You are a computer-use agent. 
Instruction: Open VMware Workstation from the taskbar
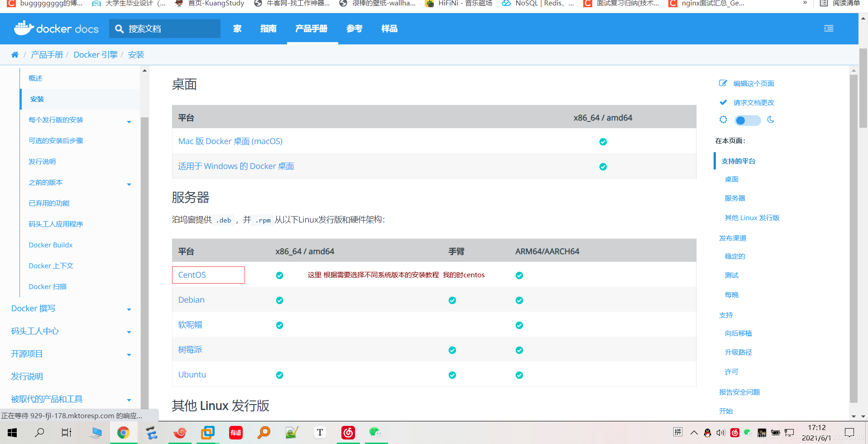[208, 433]
